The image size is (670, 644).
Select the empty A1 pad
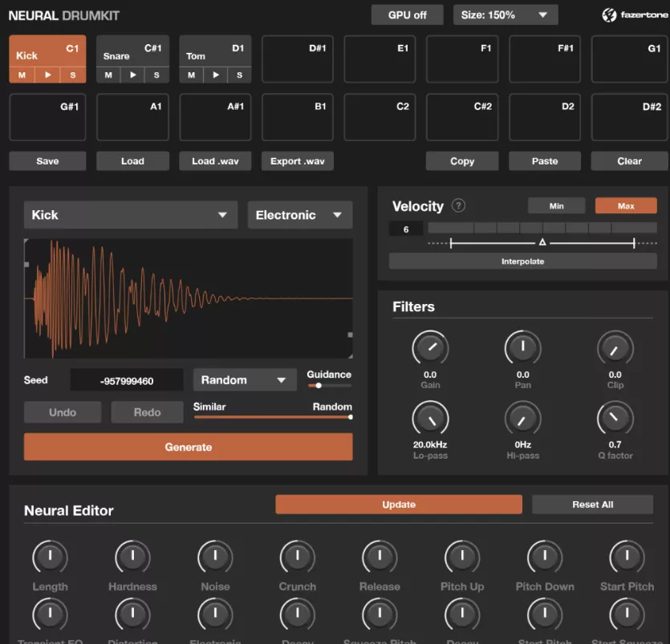click(133, 117)
